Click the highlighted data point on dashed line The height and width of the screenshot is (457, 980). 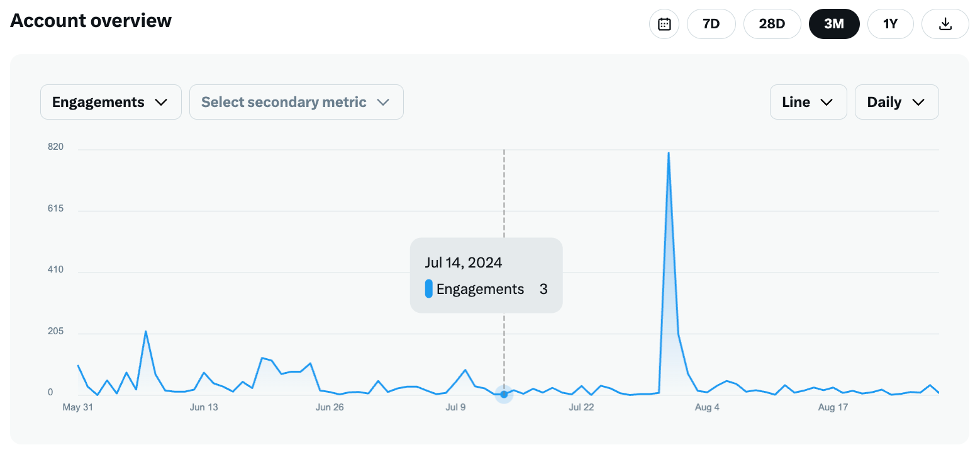504,394
